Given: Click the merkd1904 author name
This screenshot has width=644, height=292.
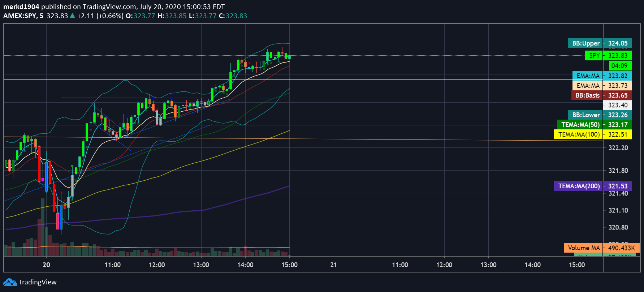Looking at the screenshot, I should tap(21, 7).
